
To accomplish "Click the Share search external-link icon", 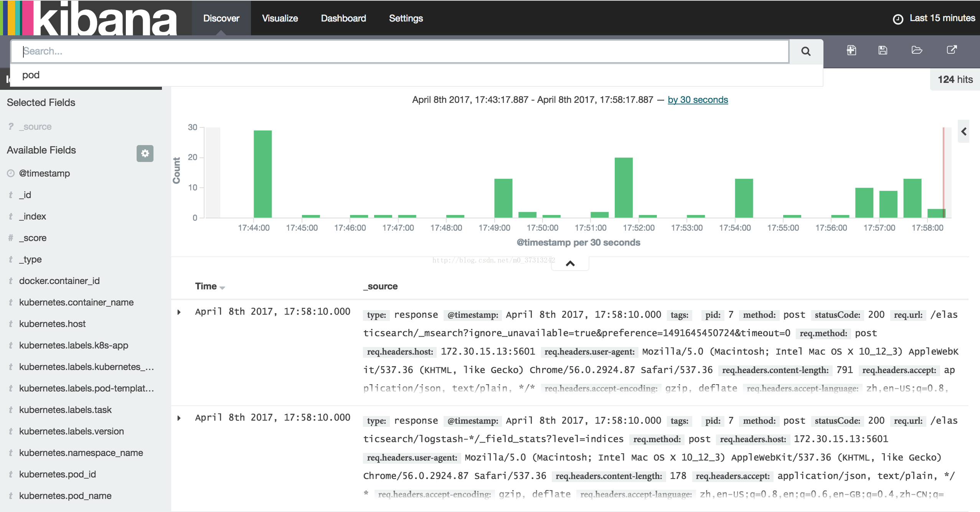I will (952, 50).
